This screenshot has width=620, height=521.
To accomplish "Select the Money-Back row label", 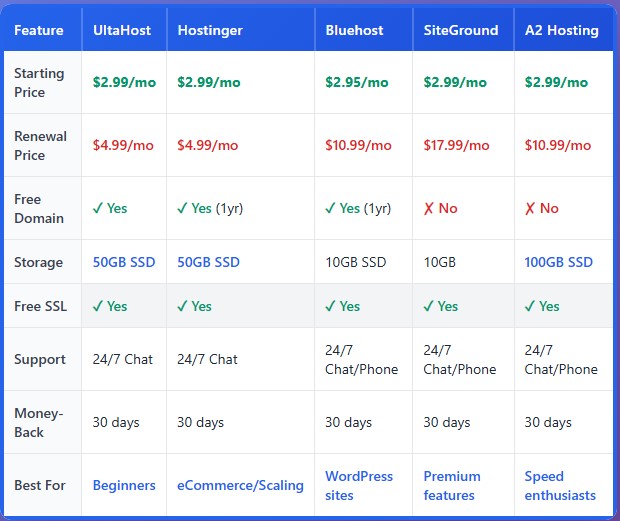I will (38, 422).
